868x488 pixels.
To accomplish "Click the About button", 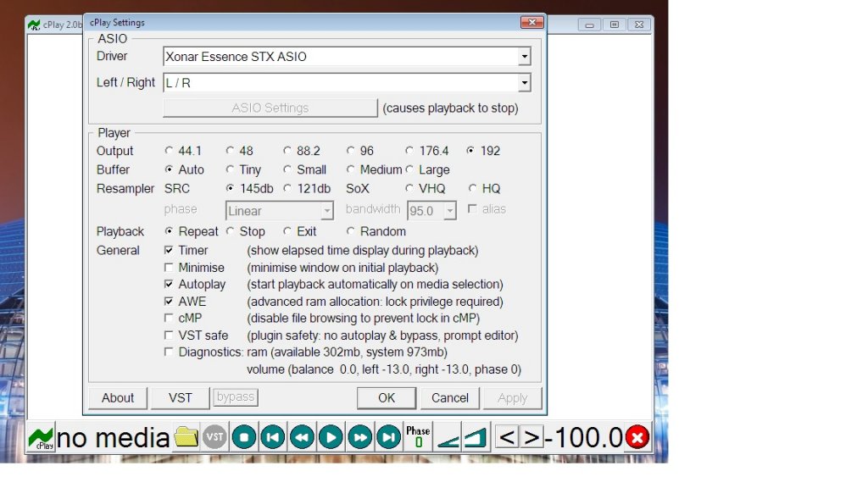I will point(117,398).
